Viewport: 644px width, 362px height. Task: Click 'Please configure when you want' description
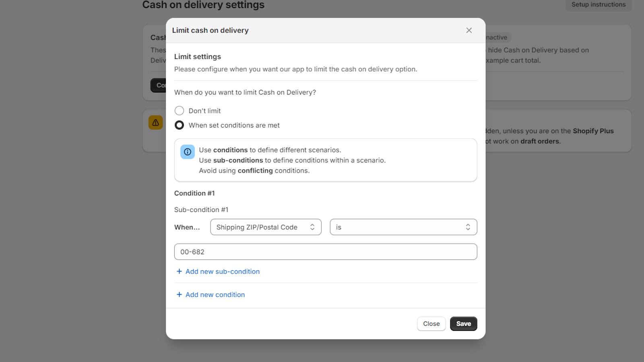click(296, 69)
